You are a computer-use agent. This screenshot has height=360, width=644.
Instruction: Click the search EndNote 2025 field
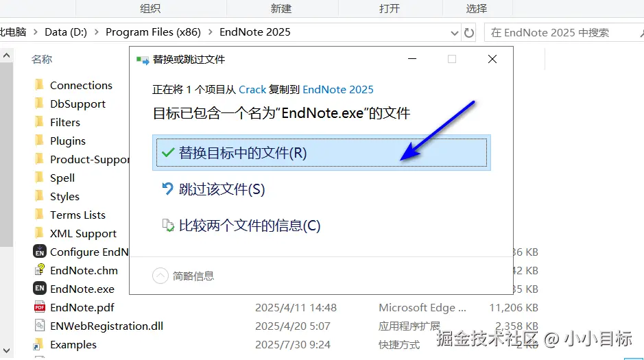[x=564, y=32]
